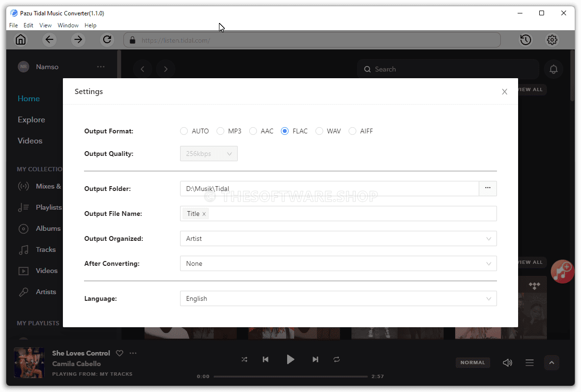Expand the now-playing view with the up chevron
The image size is (581, 392).
[552, 363]
